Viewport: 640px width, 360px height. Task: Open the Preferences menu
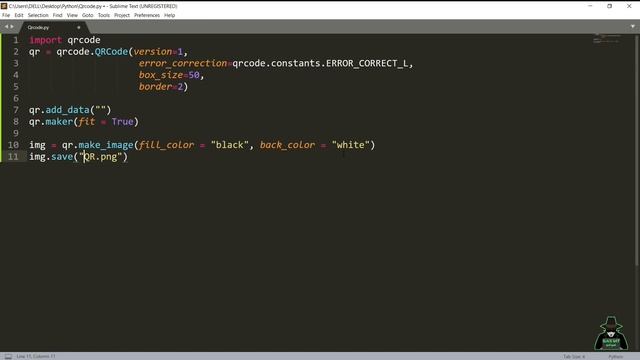pos(147,15)
